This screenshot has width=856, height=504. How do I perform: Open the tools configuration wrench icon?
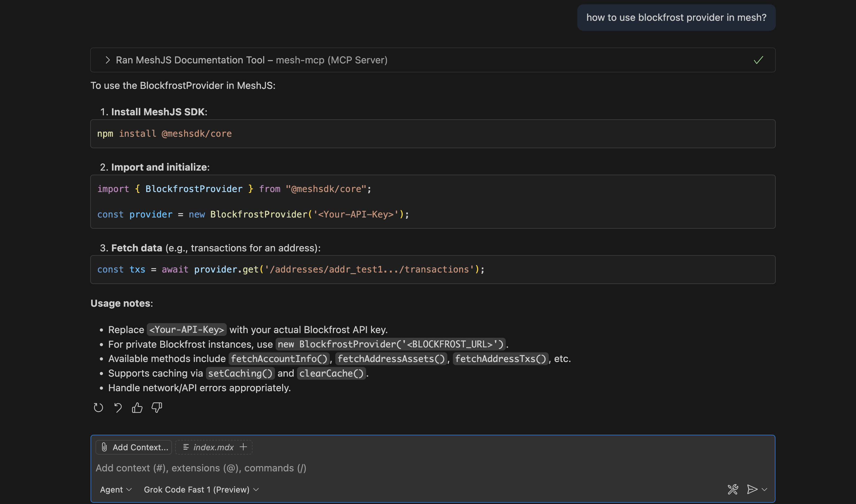pyautogui.click(x=733, y=489)
